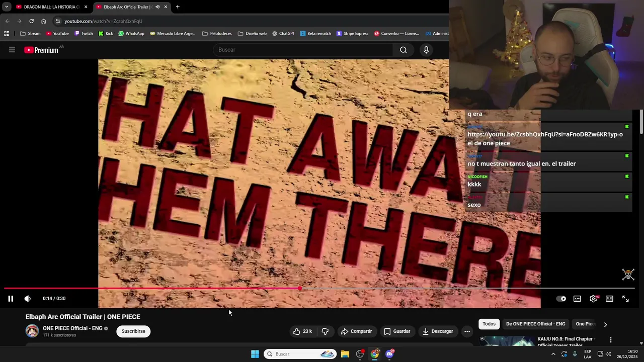Open File Explorer from taskbar
This screenshot has height=362, width=644.
click(345, 354)
